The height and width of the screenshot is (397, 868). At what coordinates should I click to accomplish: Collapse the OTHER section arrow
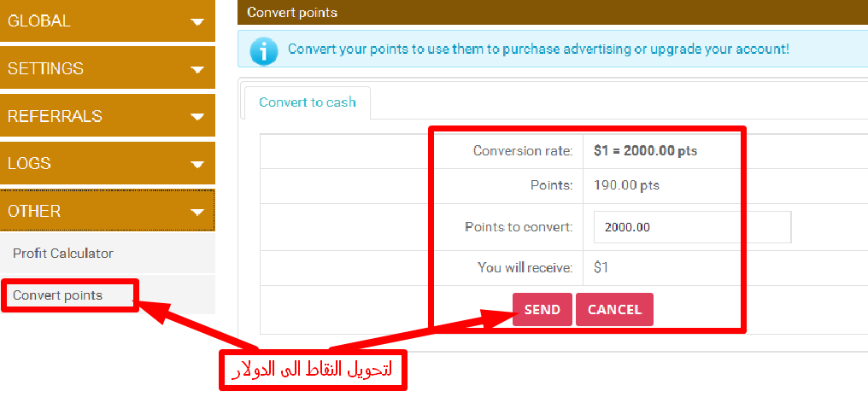tap(196, 213)
